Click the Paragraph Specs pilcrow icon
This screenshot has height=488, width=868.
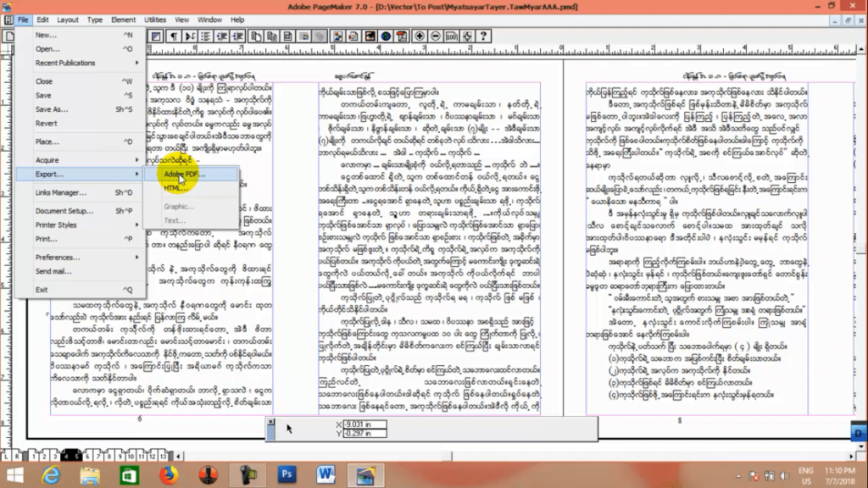coord(173,36)
